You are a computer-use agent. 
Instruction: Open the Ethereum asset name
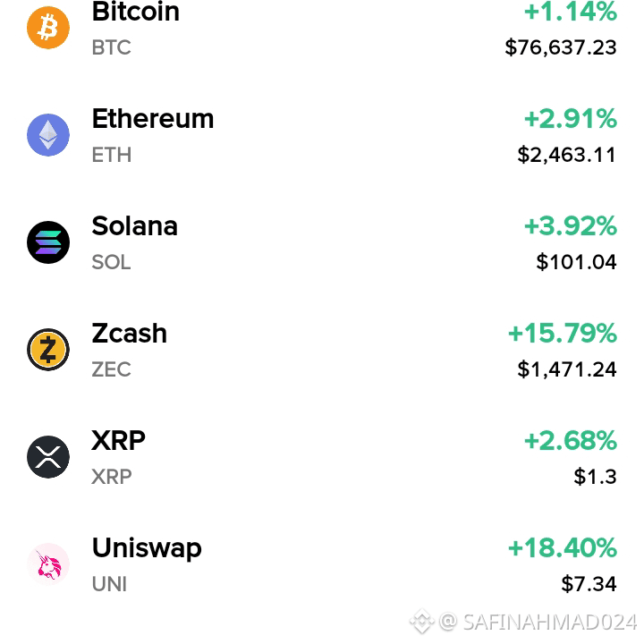153,119
